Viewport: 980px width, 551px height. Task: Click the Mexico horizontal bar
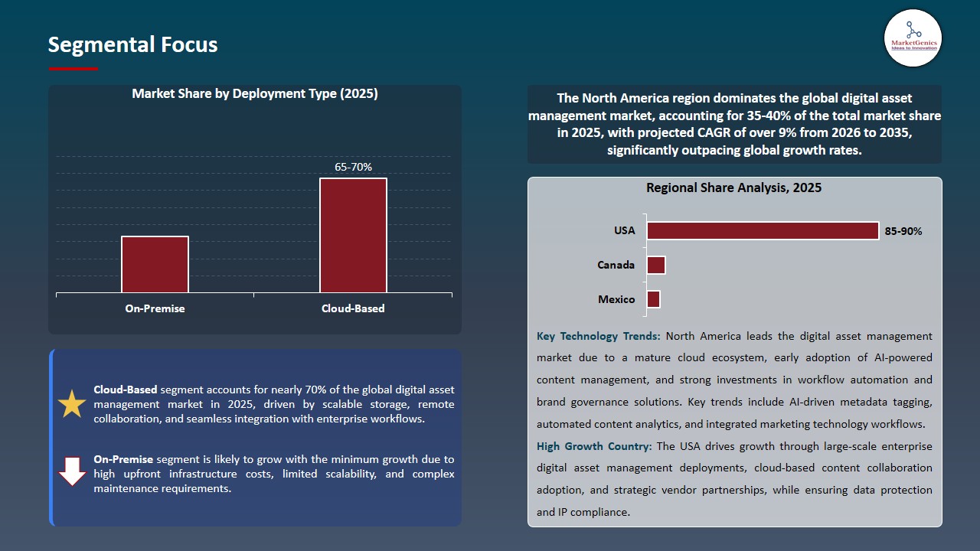coord(653,299)
